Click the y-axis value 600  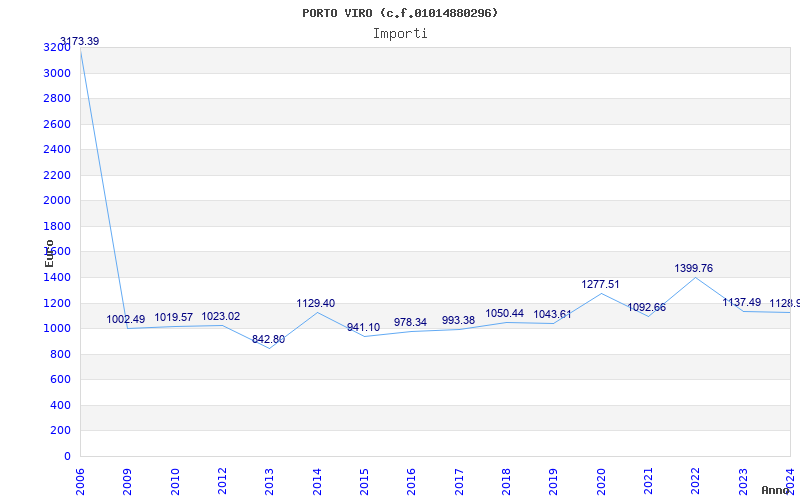click(x=60, y=380)
